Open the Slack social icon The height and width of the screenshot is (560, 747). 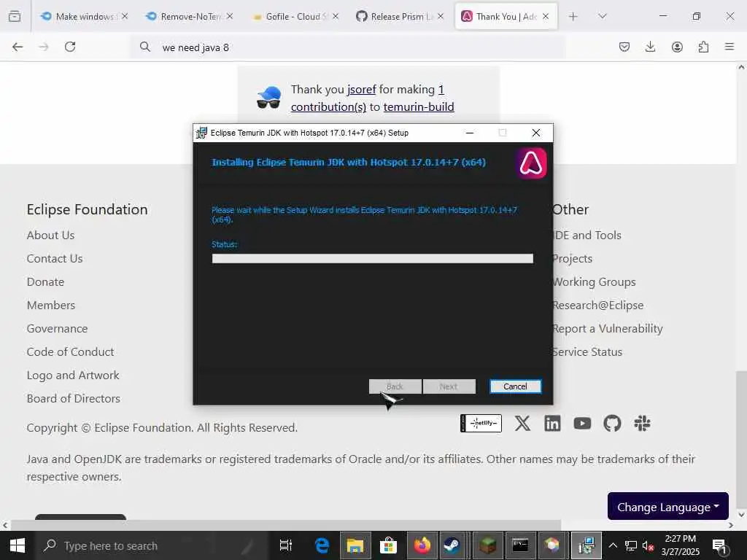(x=642, y=424)
